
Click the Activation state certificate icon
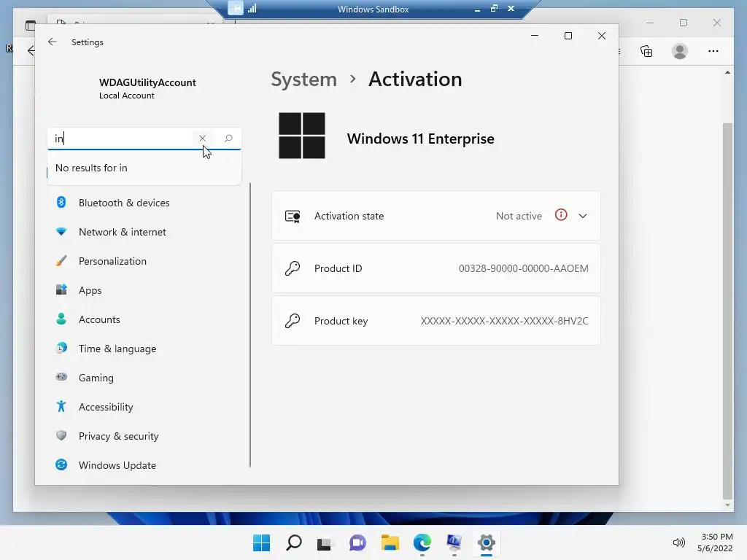[293, 217]
